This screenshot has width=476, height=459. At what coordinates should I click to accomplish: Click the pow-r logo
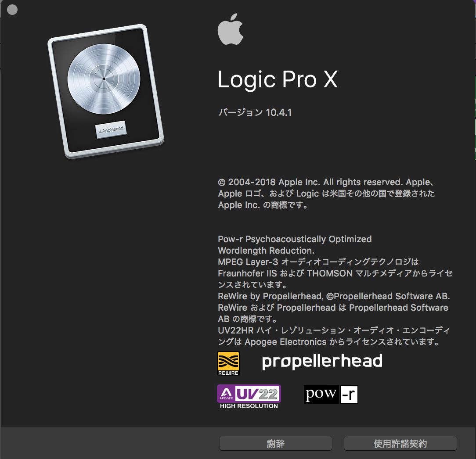(x=331, y=394)
